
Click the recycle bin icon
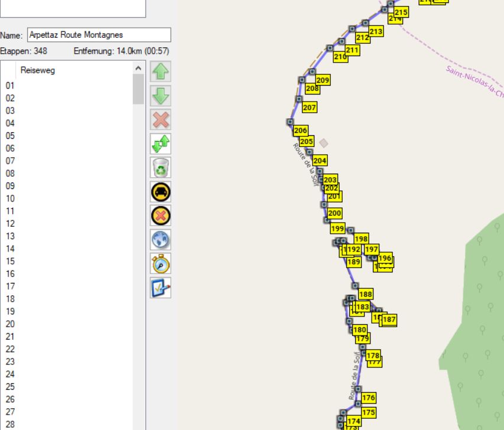coord(161,168)
